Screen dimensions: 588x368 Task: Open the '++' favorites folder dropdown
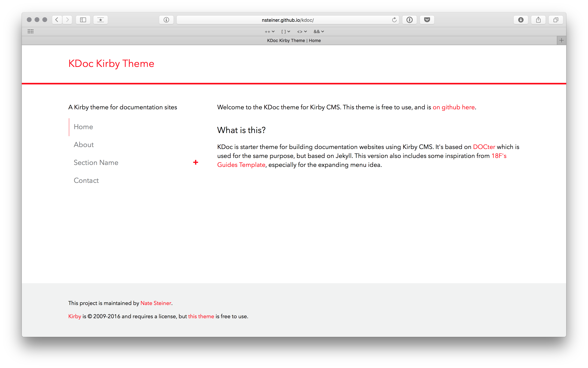269,32
